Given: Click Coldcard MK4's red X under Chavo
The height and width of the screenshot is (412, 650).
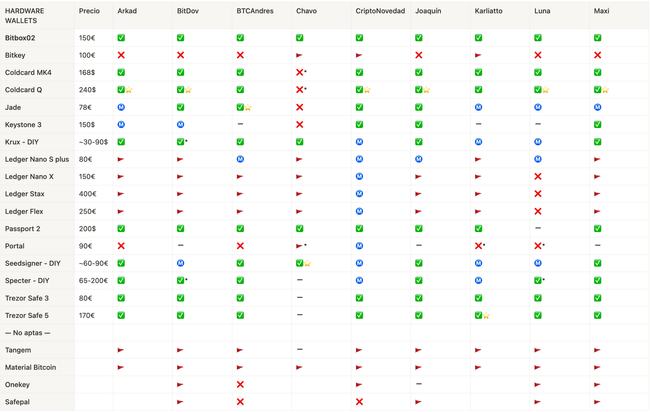Looking at the screenshot, I should (x=299, y=73).
